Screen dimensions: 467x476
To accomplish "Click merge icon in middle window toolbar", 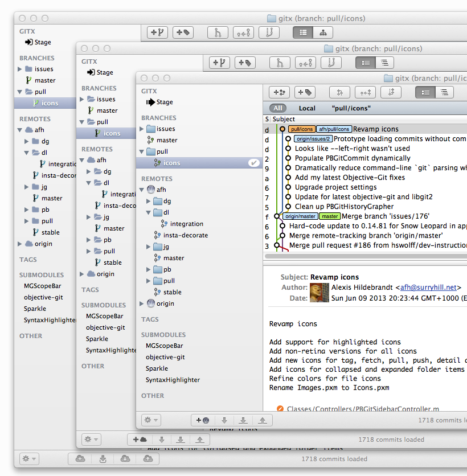I will (280, 63).
